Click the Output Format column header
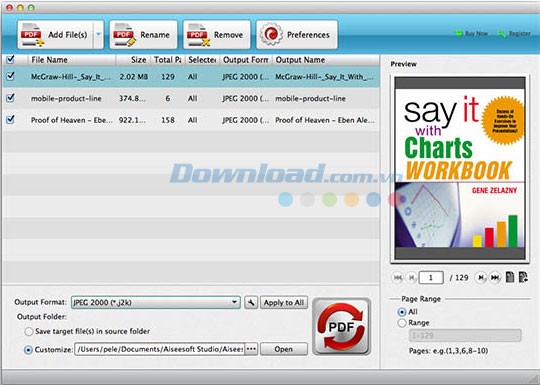Viewport: 540px width, 385px height. [246, 60]
